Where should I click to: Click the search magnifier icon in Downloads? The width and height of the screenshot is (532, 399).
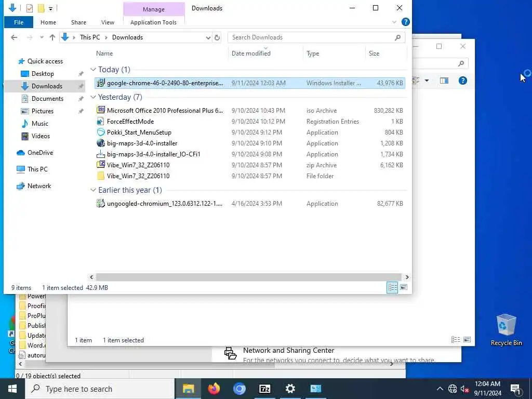click(398, 37)
